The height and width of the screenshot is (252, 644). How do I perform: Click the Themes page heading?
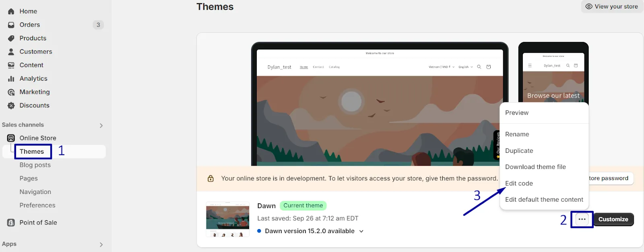[215, 7]
